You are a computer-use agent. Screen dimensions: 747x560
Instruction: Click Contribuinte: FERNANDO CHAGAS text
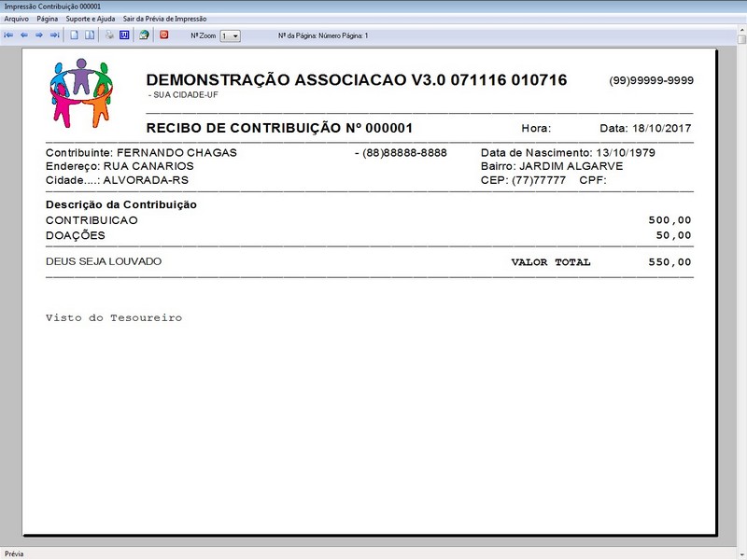coord(141,153)
